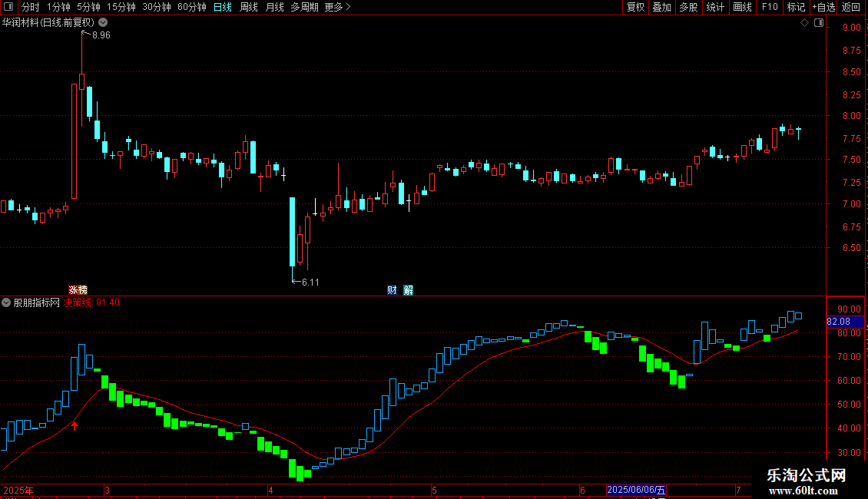Viewport: 868px width, 499px height.
Task: Expand the 更多 periods menu
Action: (x=338, y=7)
